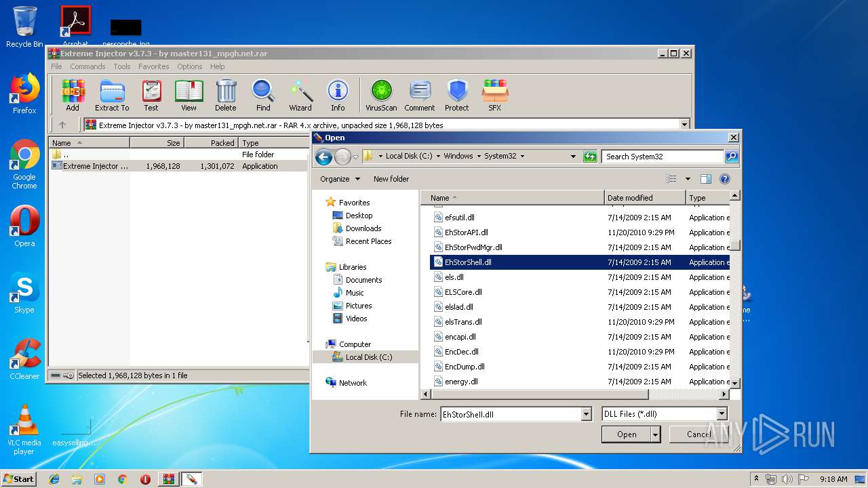Viewport: 868px width, 488px height.
Task: Click New folder button
Action: coord(391,179)
